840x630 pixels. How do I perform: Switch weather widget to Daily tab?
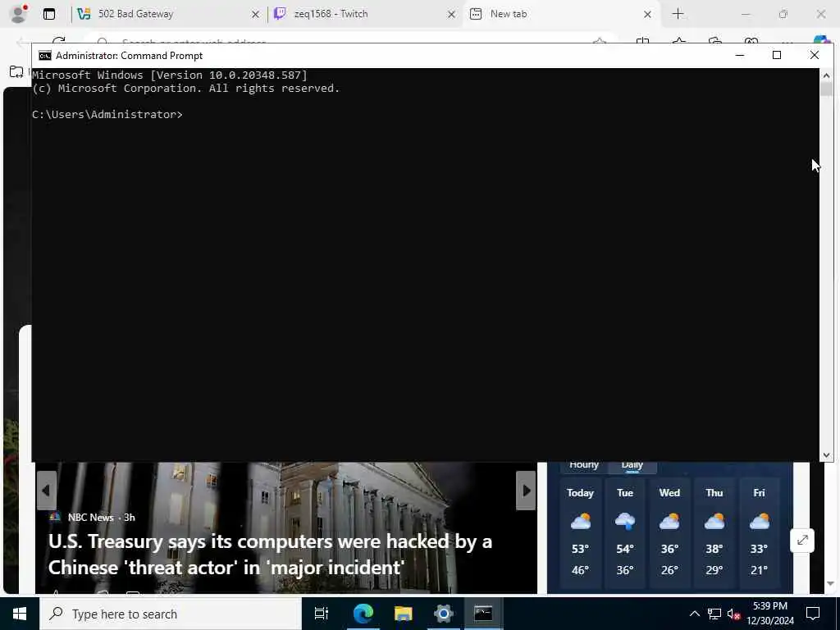pos(632,465)
